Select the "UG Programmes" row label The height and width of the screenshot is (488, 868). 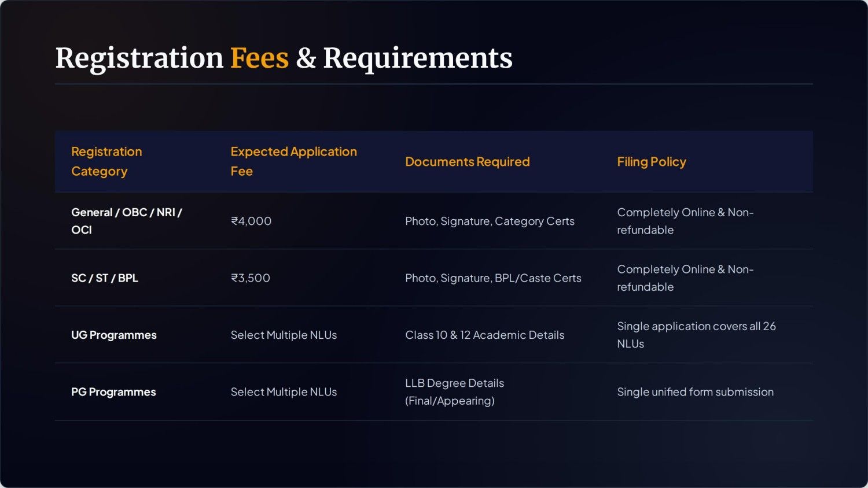pos(114,335)
